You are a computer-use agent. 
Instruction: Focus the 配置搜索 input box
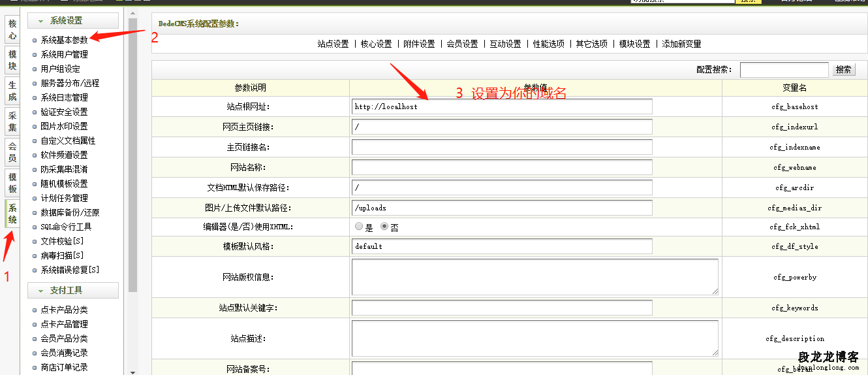click(x=784, y=69)
